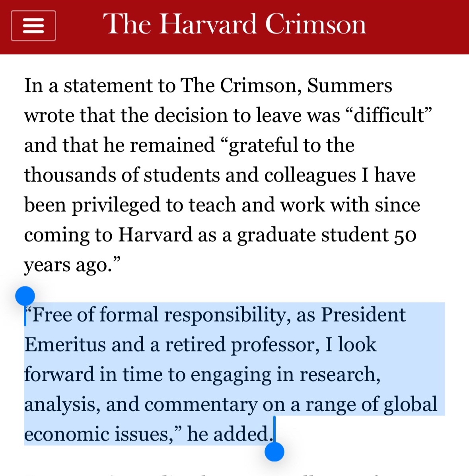Click the quoted word "difficult"
This screenshot has height=476, width=469.
tap(389, 115)
